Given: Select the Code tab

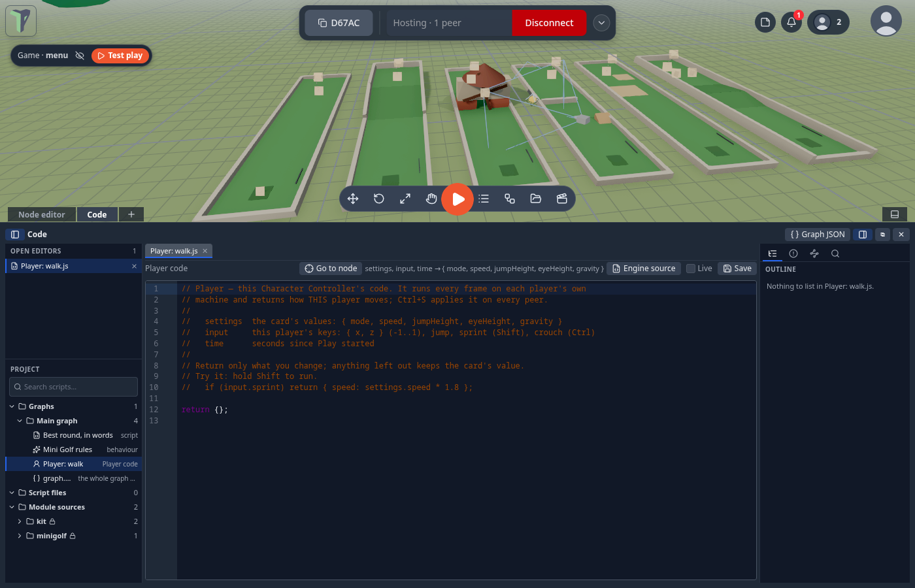Looking at the screenshot, I should pyautogui.click(x=97, y=214).
